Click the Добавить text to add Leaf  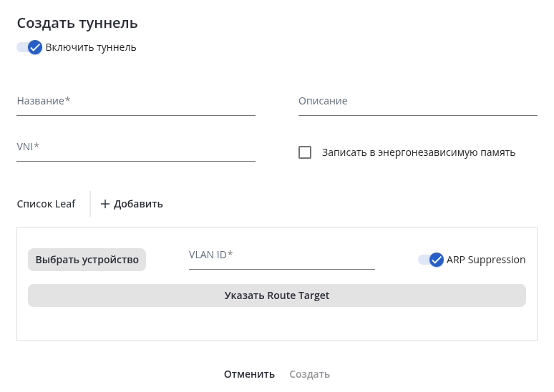pyautogui.click(x=138, y=204)
